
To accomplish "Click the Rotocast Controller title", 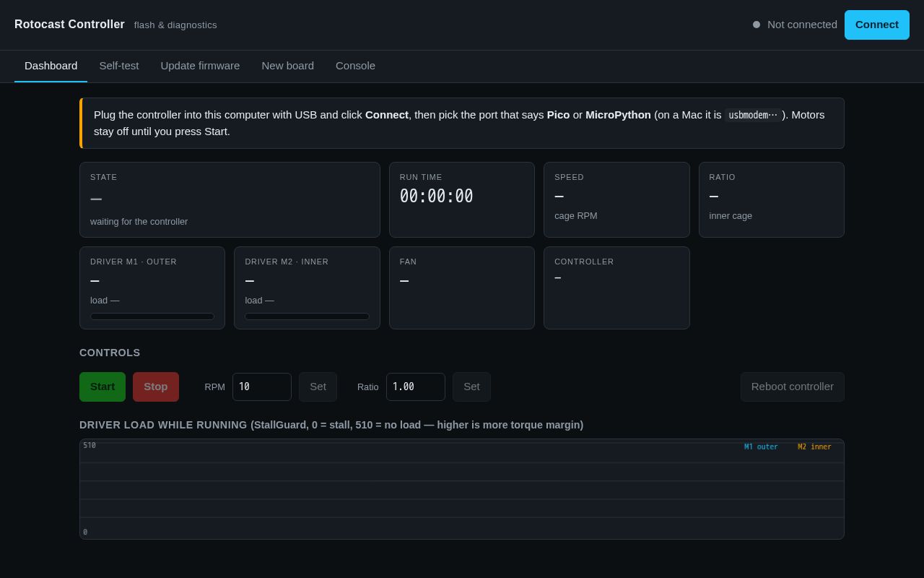I will click(x=69, y=25).
